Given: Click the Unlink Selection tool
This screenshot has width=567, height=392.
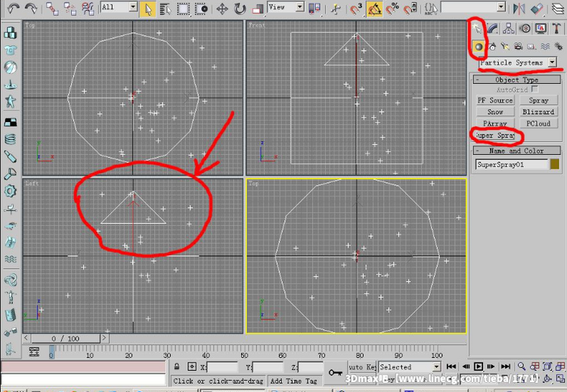Looking at the screenshot, I should pos(70,8).
